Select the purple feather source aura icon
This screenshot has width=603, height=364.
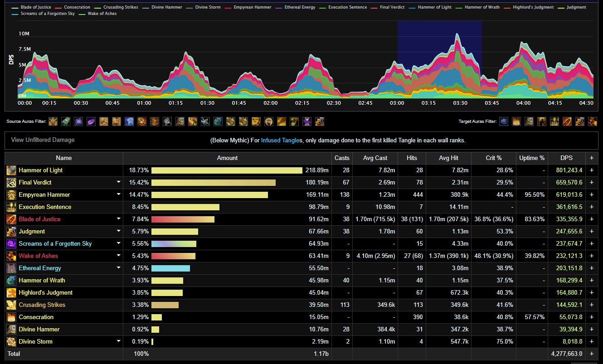coord(91,121)
